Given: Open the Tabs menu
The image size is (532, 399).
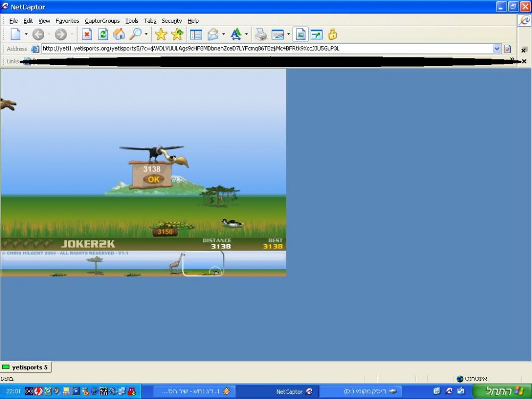Looking at the screenshot, I should point(150,21).
